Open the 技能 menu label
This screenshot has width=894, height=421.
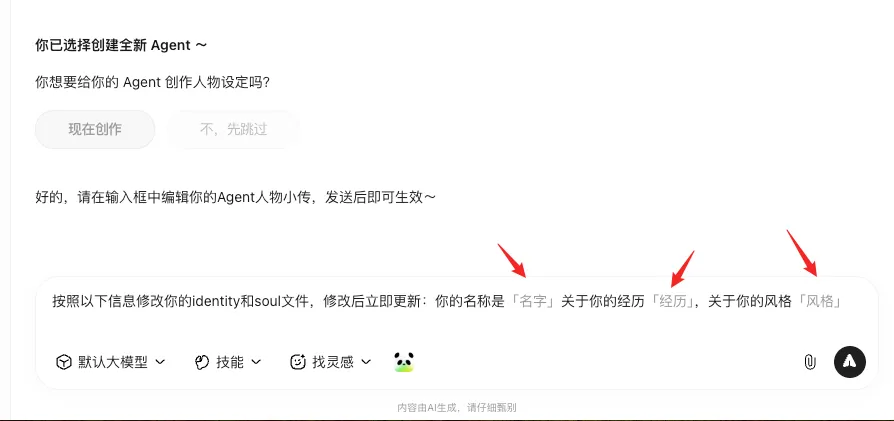click(x=230, y=362)
